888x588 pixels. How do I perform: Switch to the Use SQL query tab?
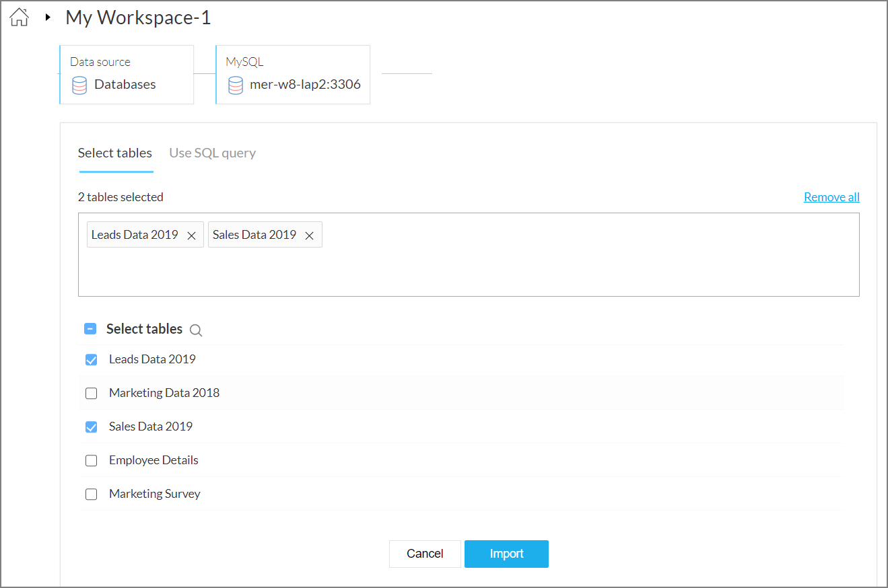[x=213, y=153]
